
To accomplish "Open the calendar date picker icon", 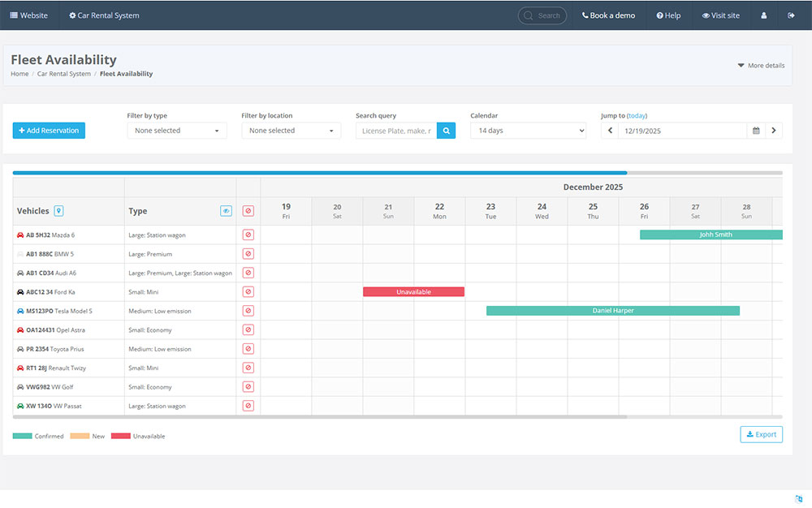I will point(756,131).
